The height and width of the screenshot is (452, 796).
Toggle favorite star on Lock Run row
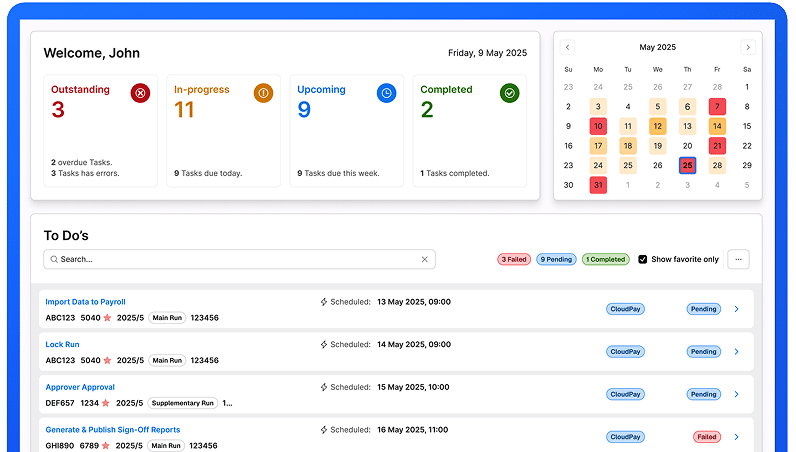pyautogui.click(x=107, y=361)
